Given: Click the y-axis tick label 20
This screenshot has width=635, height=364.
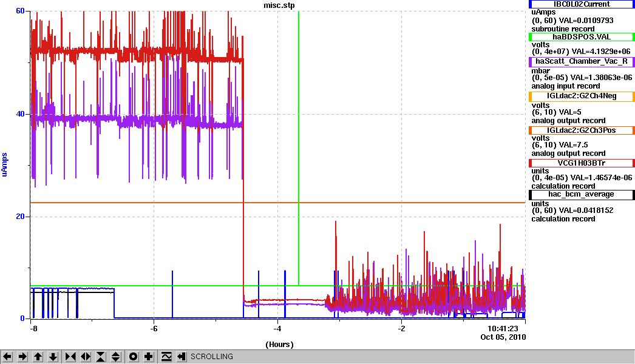Looking at the screenshot, I should coord(20,216).
